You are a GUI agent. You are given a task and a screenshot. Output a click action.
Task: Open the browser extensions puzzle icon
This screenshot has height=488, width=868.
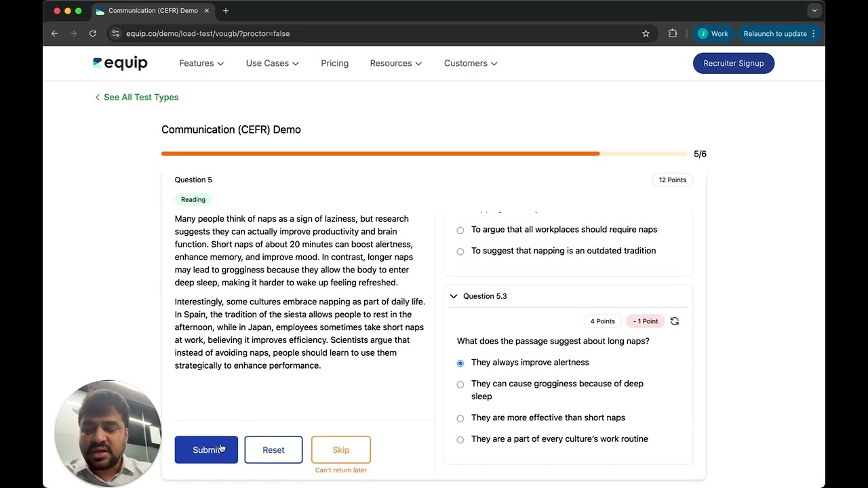click(673, 33)
